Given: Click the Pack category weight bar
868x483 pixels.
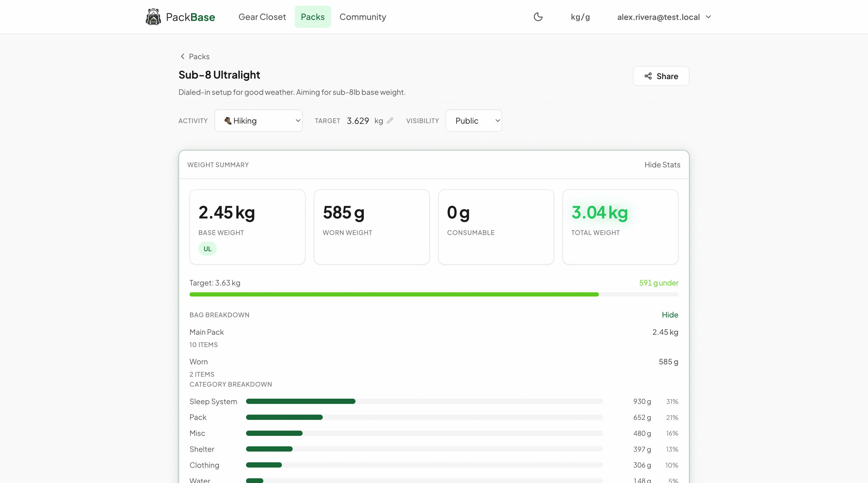Looking at the screenshot, I should tap(424, 417).
